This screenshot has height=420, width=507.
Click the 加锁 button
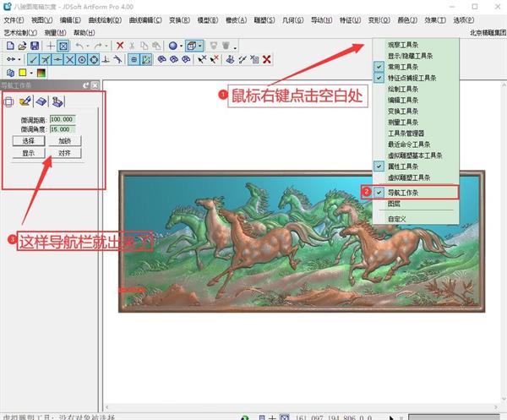[65, 141]
